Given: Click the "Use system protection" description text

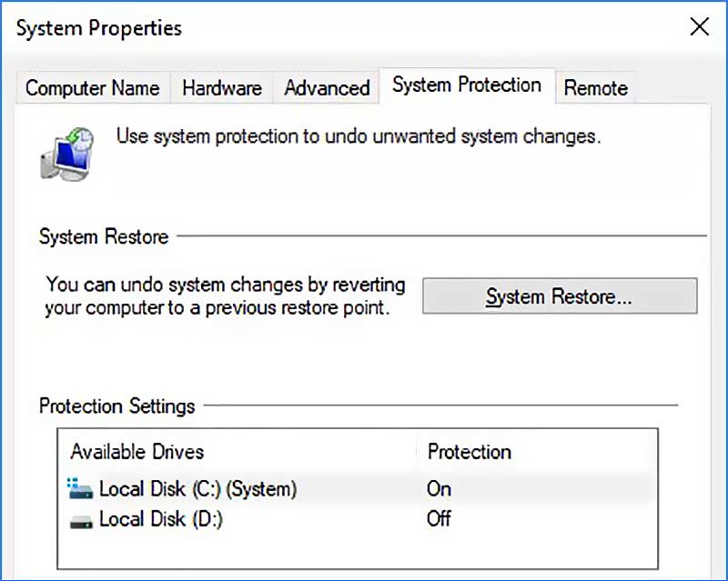Looking at the screenshot, I should pyautogui.click(x=359, y=137).
